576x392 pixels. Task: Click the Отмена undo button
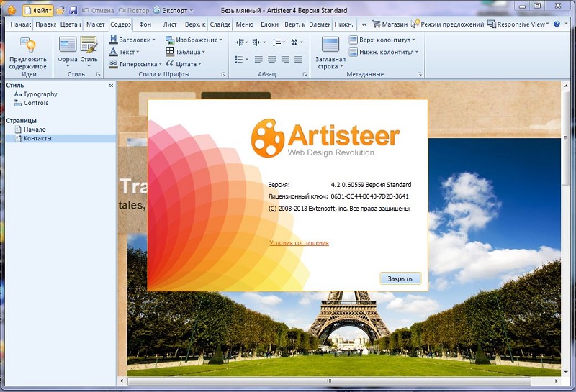click(98, 10)
